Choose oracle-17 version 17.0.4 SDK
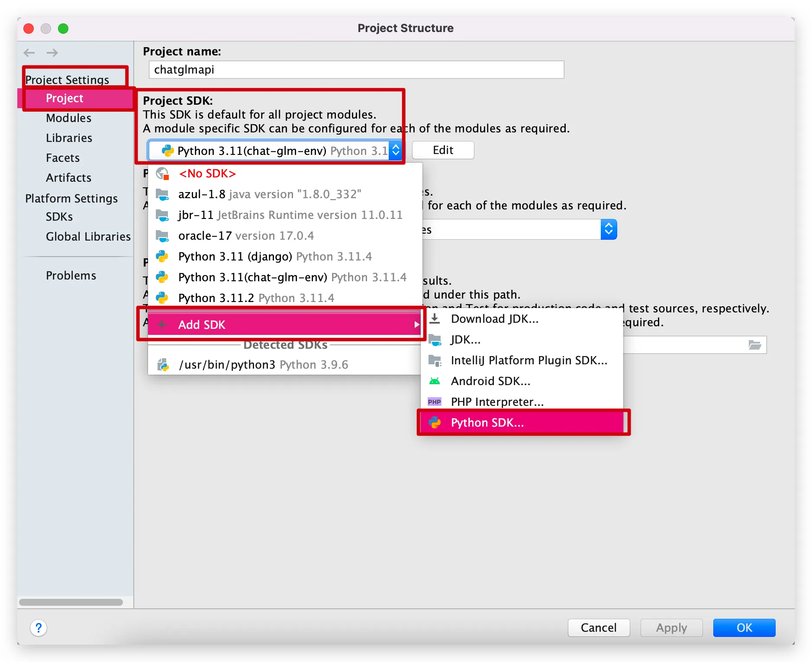 [285, 236]
